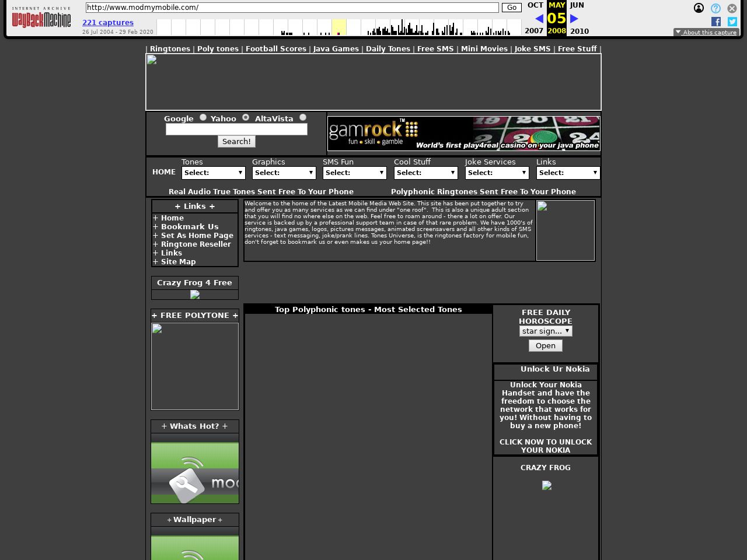
Task: Select the Google search radio button
Action: tap(203, 117)
